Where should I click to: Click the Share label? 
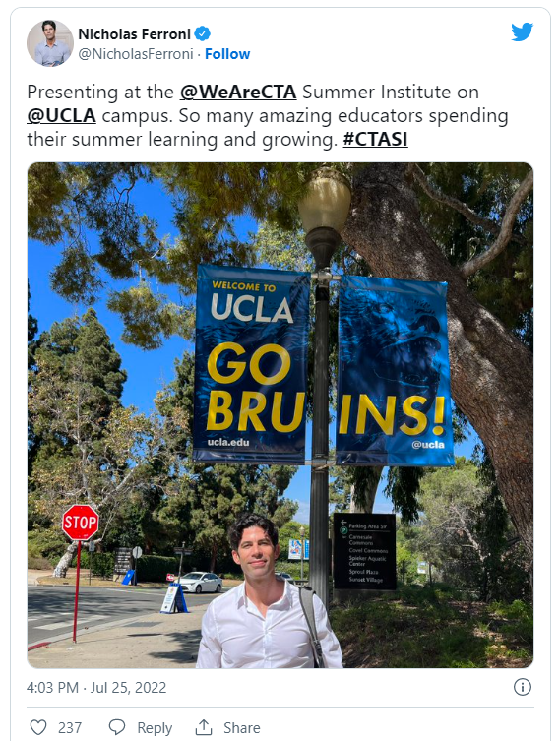(242, 728)
